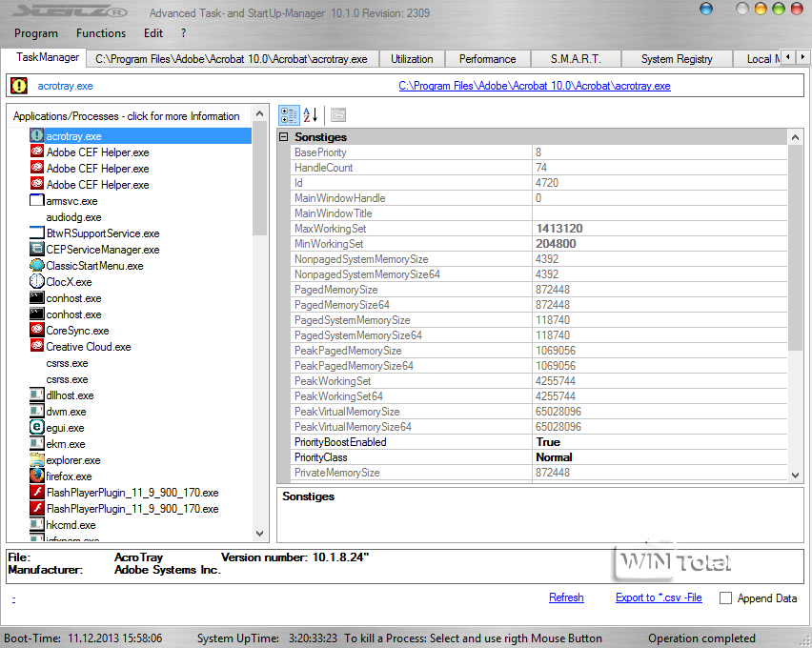Select the explorer.exe process icon
This screenshot has width=812, height=648.
point(37,460)
